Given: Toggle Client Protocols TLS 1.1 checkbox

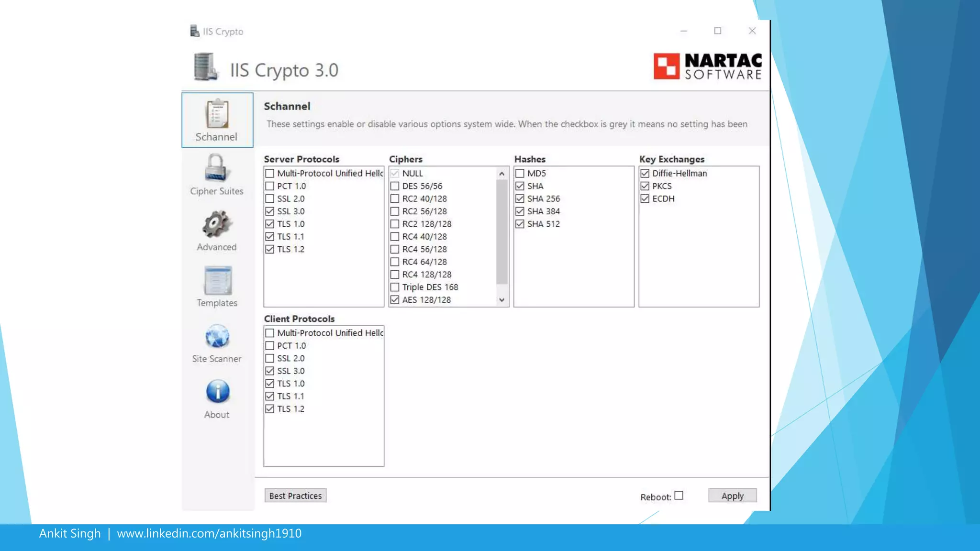Looking at the screenshot, I should click(x=270, y=397).
